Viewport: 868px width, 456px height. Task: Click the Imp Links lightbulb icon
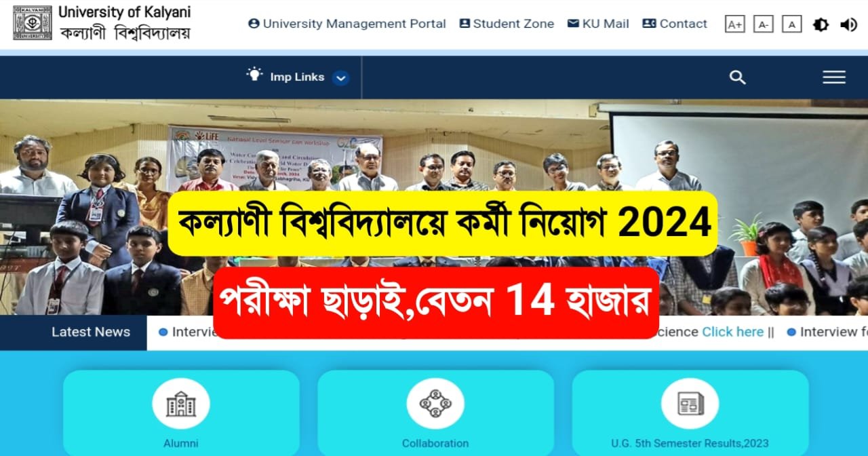(x=254, y=75)
